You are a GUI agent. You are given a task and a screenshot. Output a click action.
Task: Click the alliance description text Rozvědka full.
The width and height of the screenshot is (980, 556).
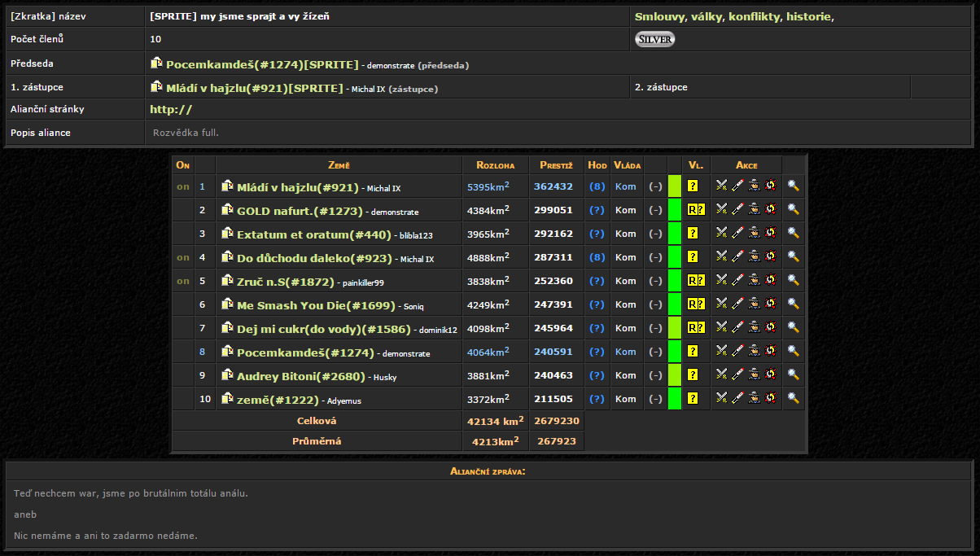click(186, 133)
